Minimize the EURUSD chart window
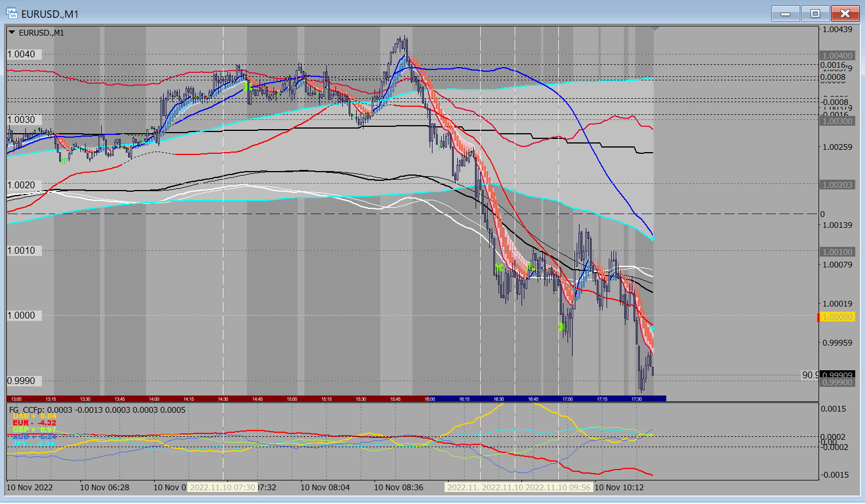The height and width of the screenshot is (504, 865). (785, 13)
